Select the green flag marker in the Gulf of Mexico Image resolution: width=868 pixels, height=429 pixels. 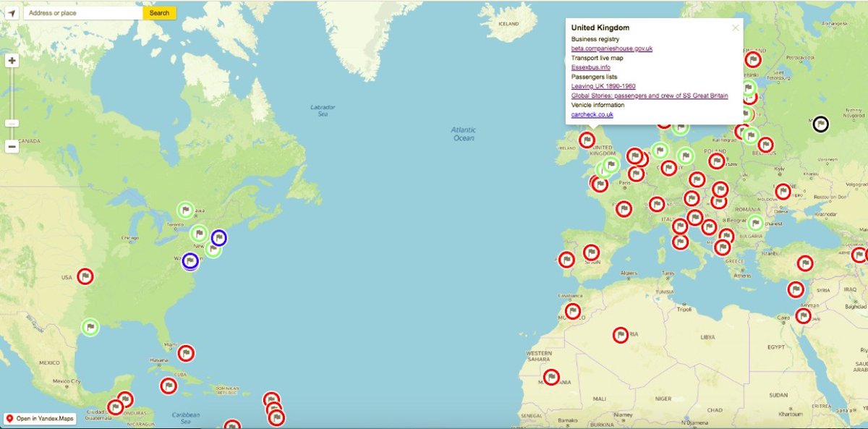90,327
